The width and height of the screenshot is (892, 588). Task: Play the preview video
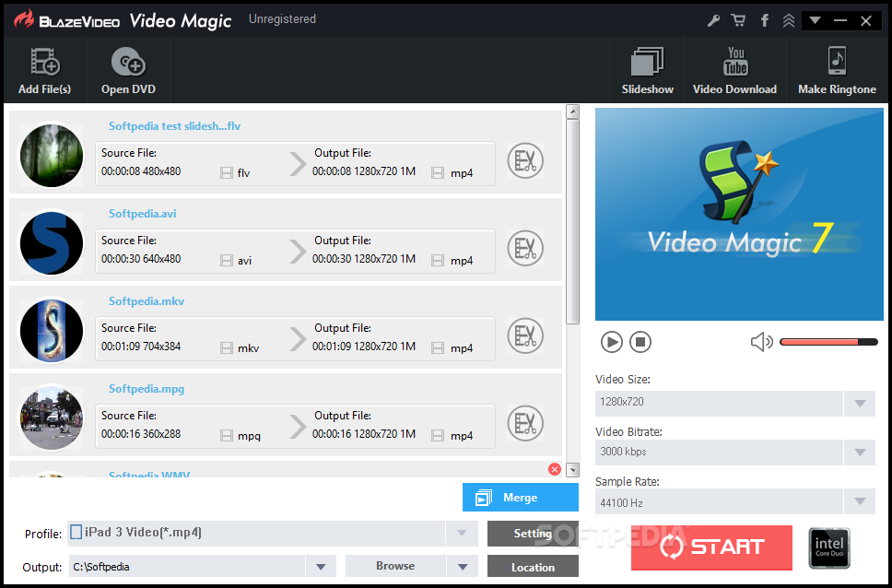[612, 342]
